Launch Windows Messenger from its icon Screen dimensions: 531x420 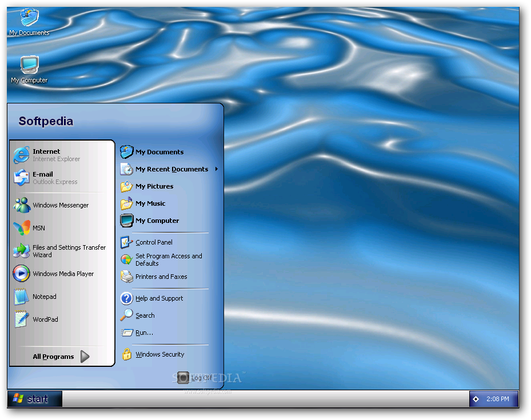[x=21, y=205]
